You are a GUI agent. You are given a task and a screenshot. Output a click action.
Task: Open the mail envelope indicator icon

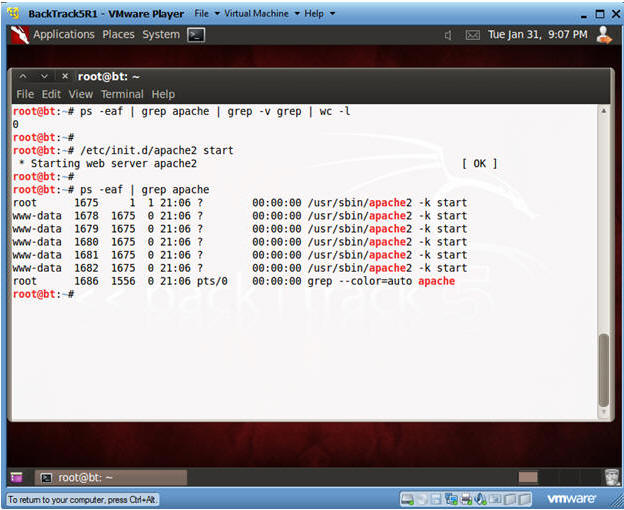(472, 35)
